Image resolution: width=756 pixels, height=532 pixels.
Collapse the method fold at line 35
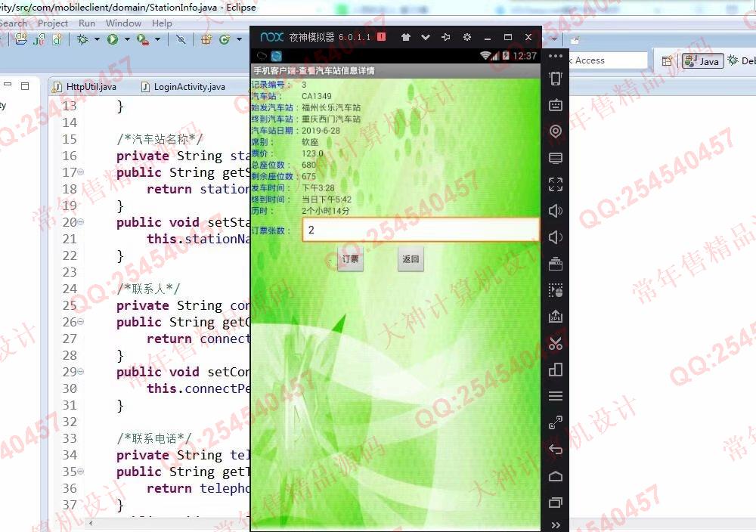tap(81, 472)
